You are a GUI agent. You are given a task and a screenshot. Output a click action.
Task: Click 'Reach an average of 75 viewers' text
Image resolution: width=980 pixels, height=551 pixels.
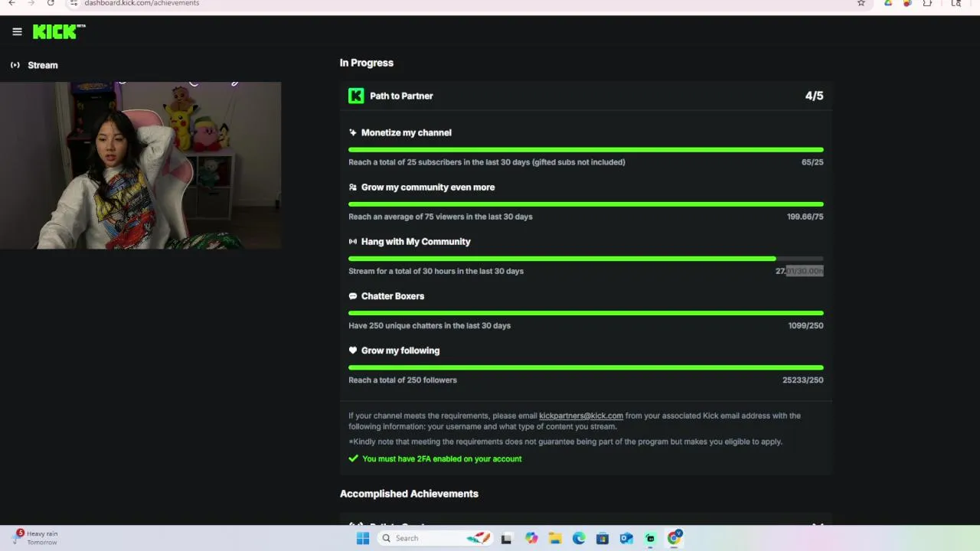click(x=440, y=217)
